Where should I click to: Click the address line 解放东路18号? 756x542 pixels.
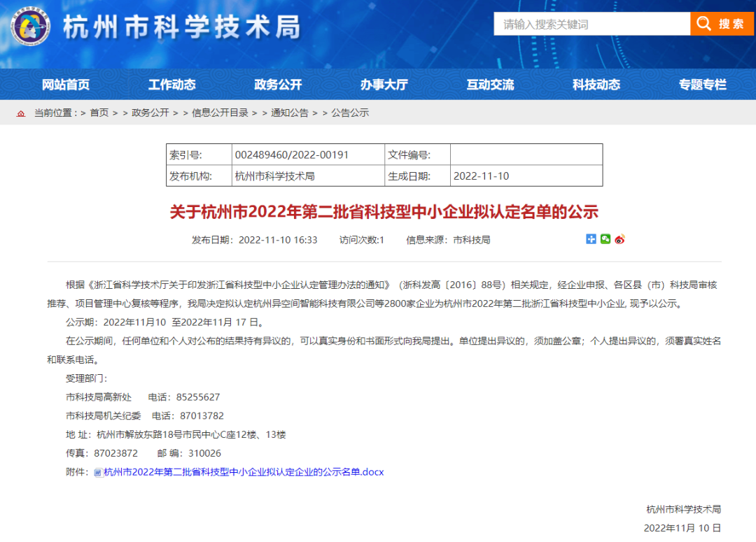[x=176, y=434]
